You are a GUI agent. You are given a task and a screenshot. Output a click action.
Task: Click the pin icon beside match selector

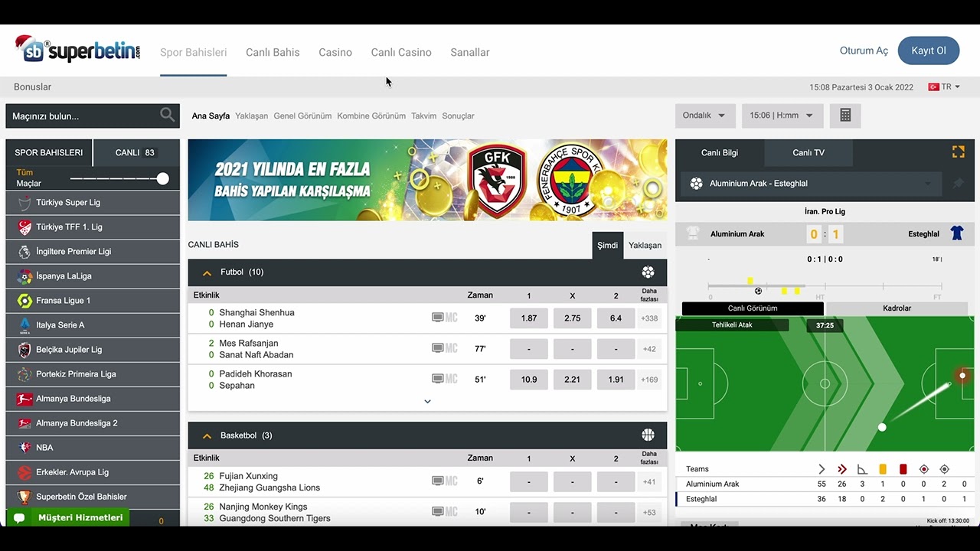pos(958,184)
